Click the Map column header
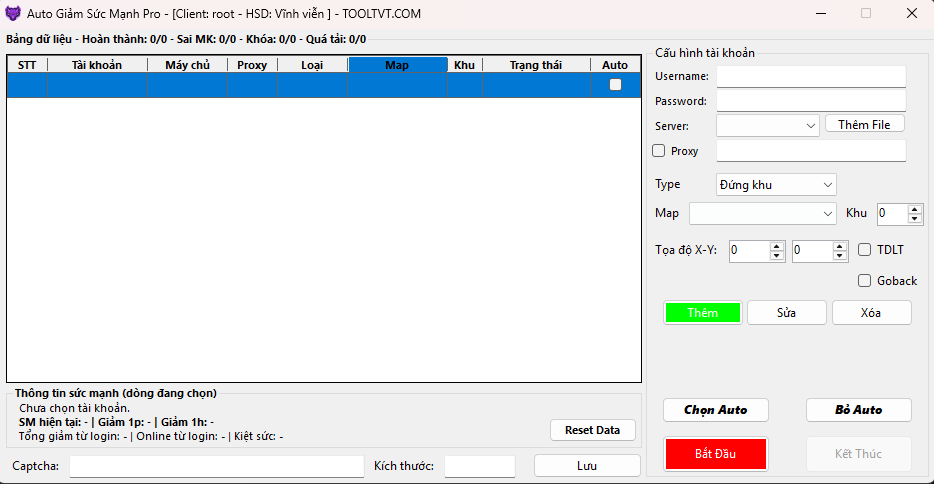934x484 pixels. (x=397, y=65)
